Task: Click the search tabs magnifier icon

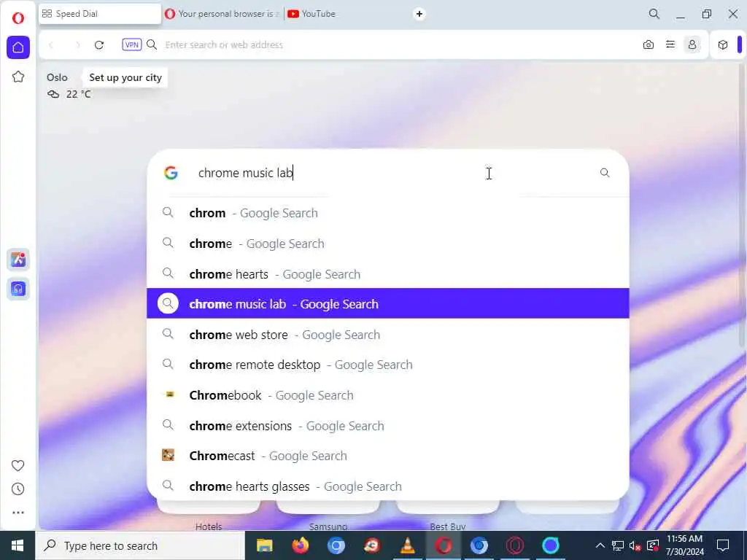Action: [654, 14]
